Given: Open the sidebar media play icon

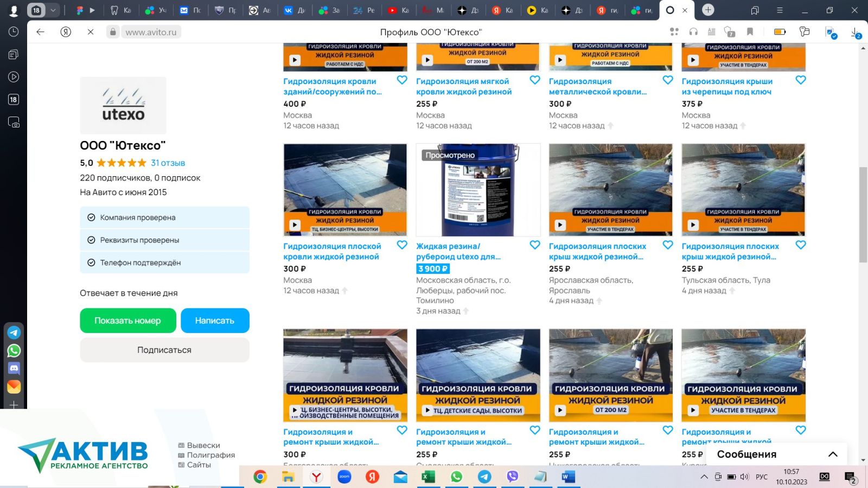Looking at the screenshot, I should coord(14,77).
